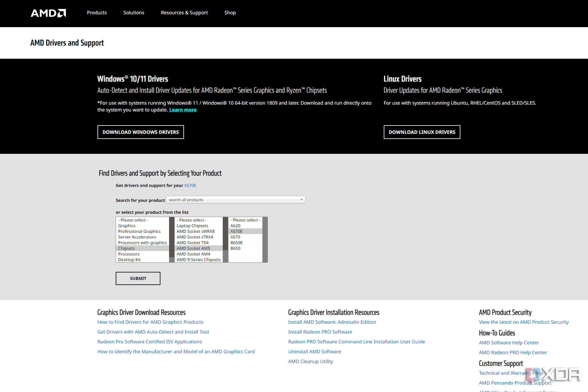
Task: Click the socket list scrollbar
Action: [225, 240]
